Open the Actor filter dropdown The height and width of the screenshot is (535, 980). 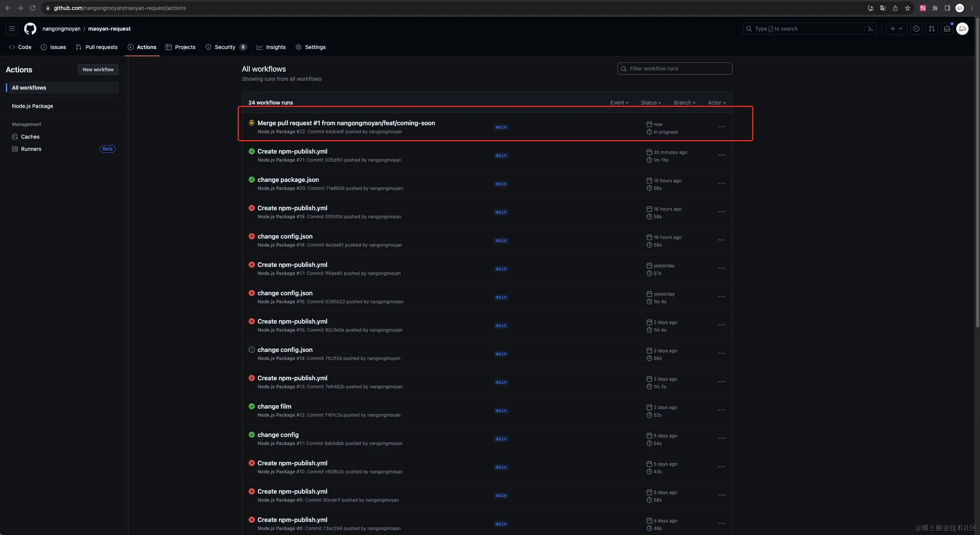(x=716, y=103)
